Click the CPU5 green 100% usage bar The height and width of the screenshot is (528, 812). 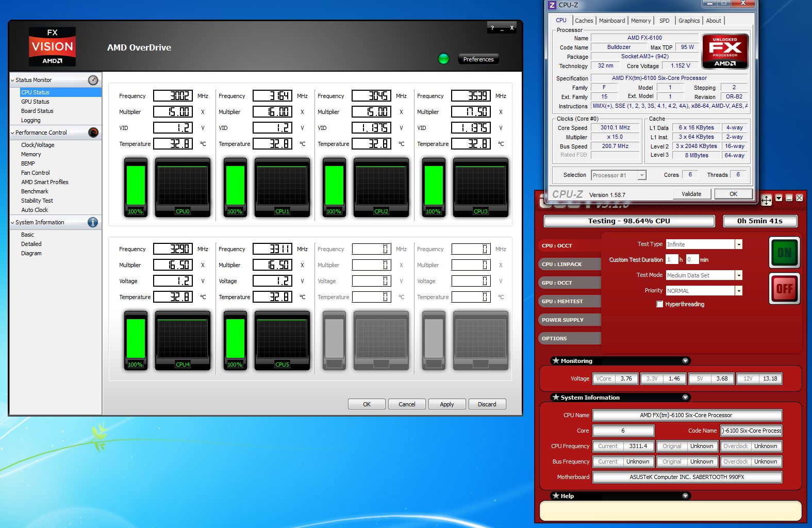point(235,340)
